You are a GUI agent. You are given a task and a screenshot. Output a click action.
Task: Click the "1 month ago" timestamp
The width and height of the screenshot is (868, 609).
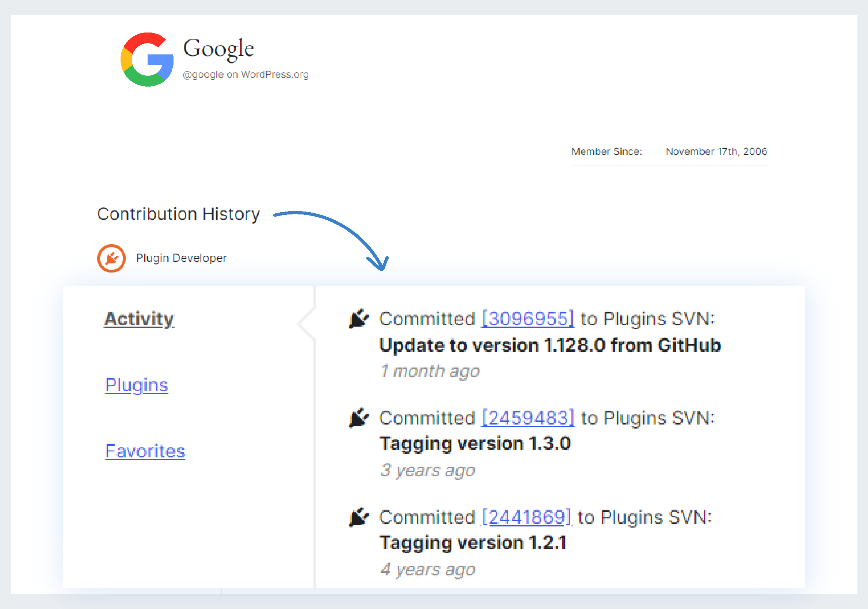[430, 371]
